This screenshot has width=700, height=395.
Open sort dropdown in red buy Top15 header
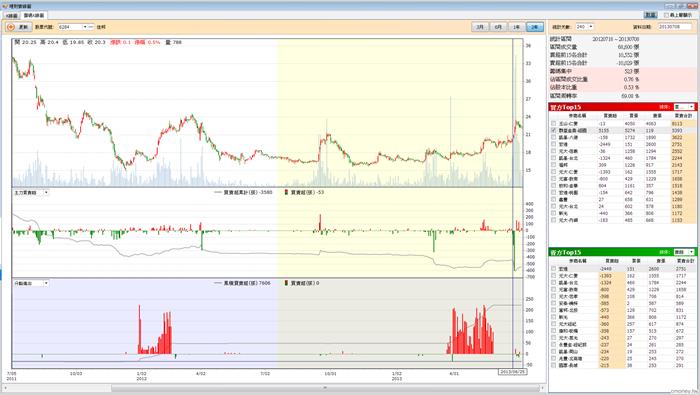691,107
